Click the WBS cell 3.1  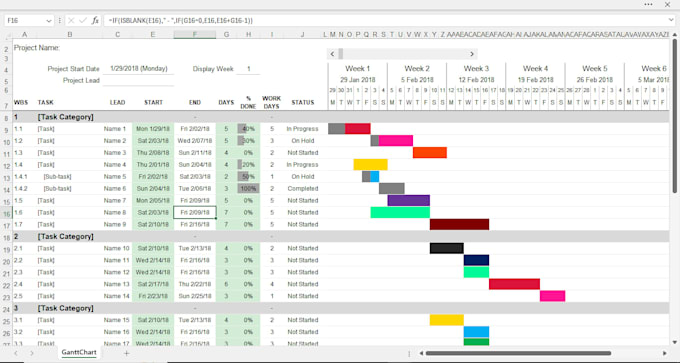(18, 320)
